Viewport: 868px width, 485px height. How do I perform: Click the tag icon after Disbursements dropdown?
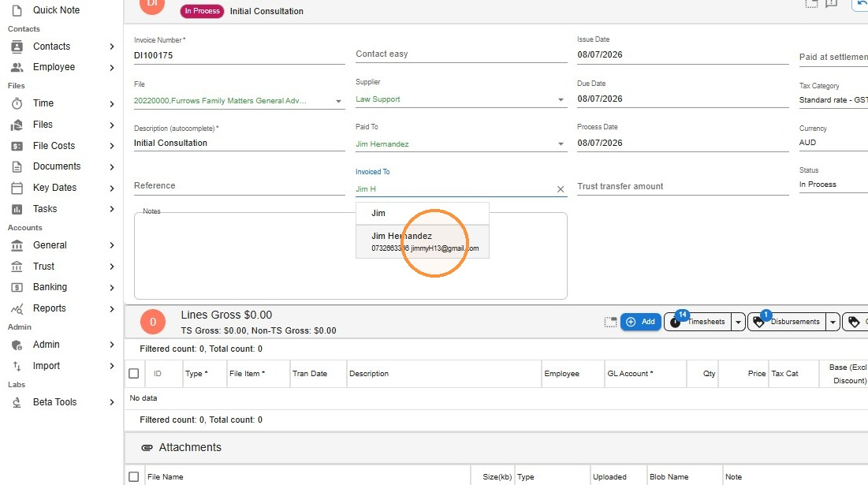tap(854, 322)
